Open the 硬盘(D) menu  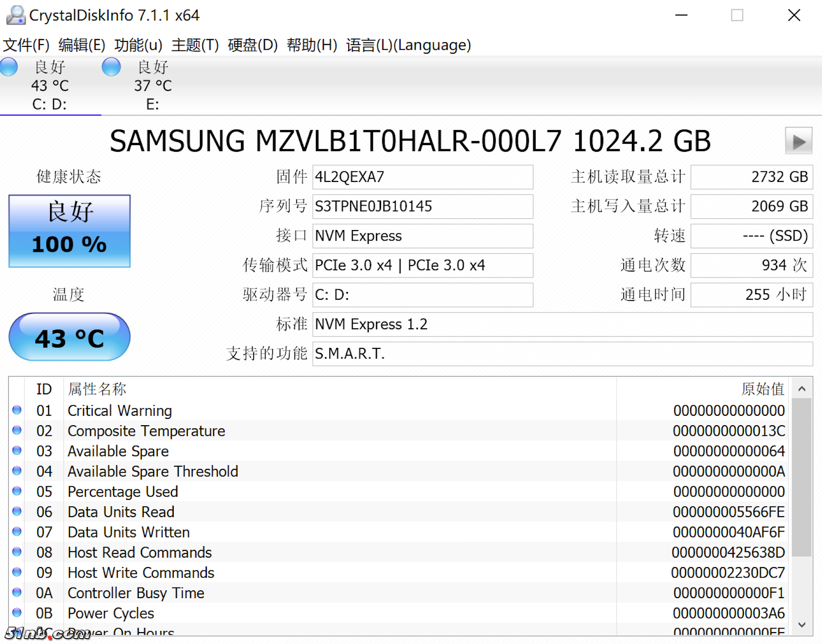tap(253, 45)
